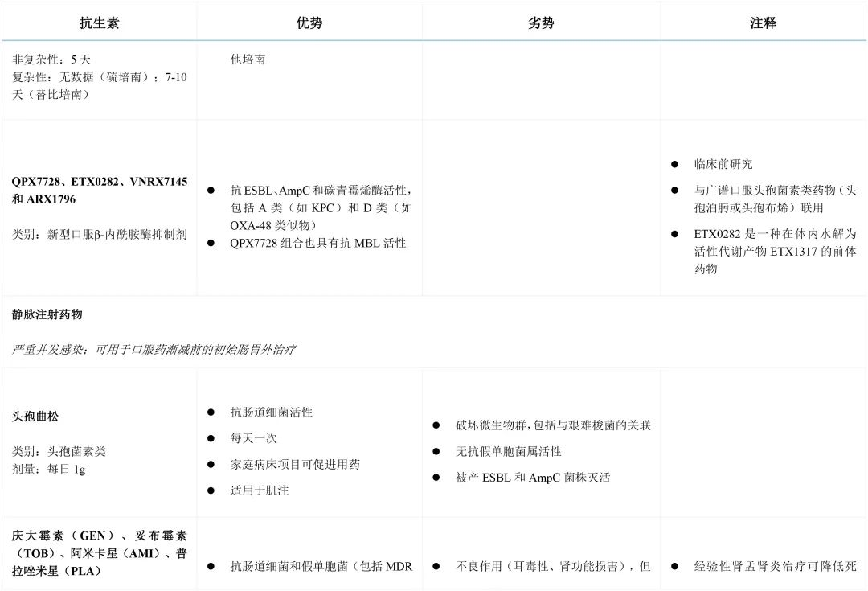
Task: Click the 优势 column header
Action: coord(309,23)
